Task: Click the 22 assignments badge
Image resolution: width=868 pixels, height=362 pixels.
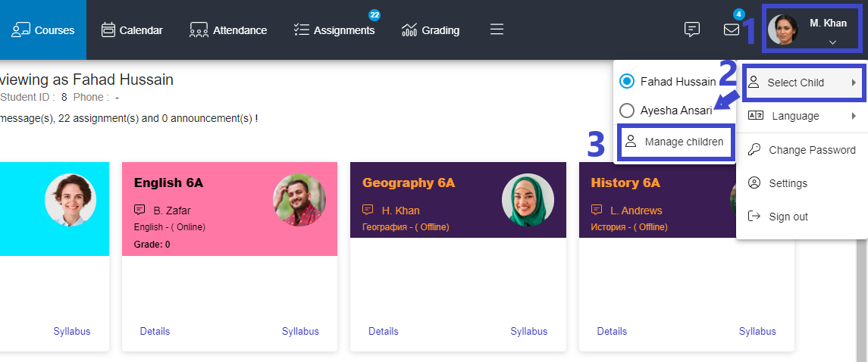Action: coord(374,15)
